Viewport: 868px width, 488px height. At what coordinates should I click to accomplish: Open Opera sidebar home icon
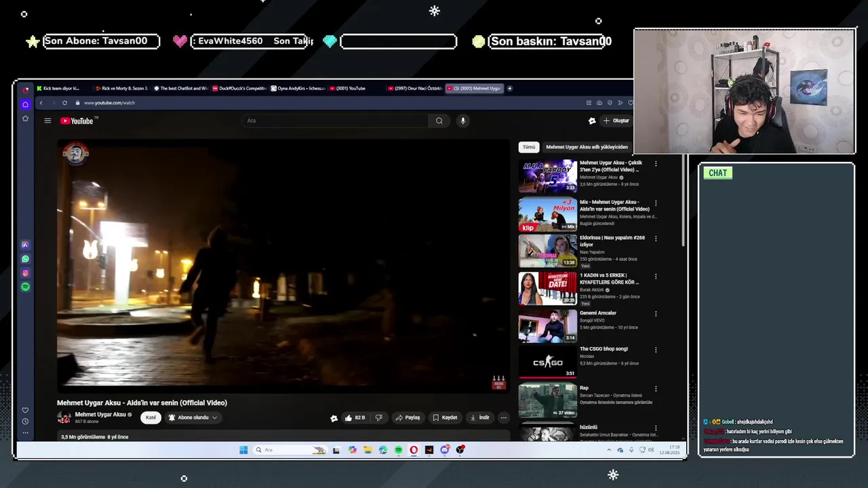click(25, 104)
